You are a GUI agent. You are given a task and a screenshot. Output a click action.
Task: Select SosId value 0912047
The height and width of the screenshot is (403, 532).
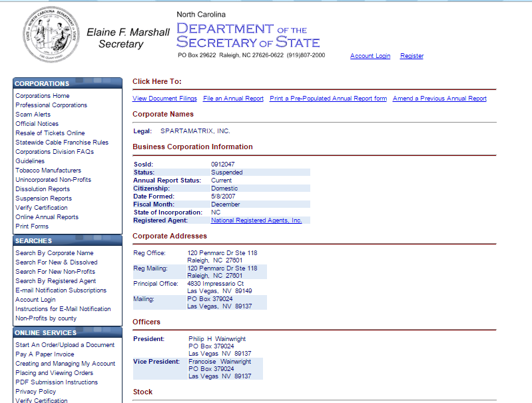[x=223, y=165]
